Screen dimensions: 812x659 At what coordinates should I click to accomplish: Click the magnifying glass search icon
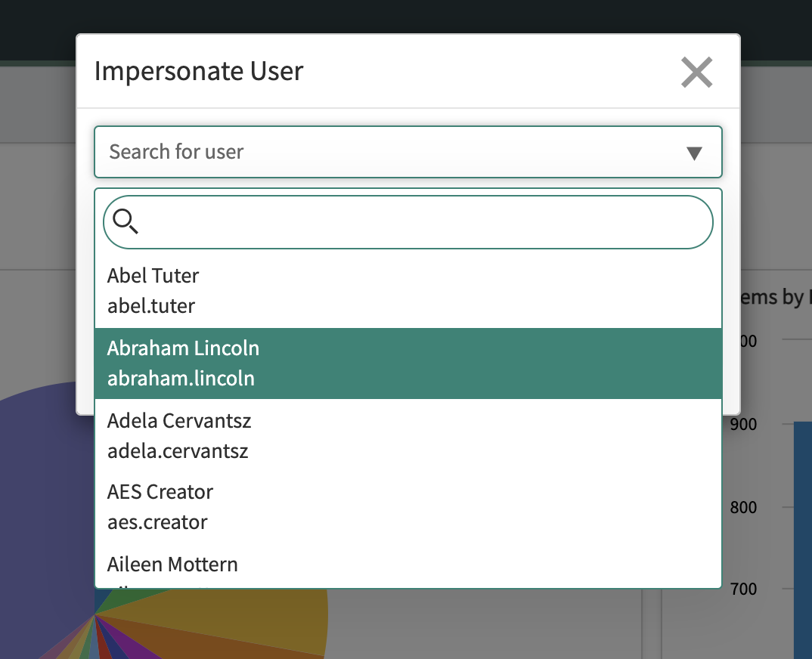[126, 222]
